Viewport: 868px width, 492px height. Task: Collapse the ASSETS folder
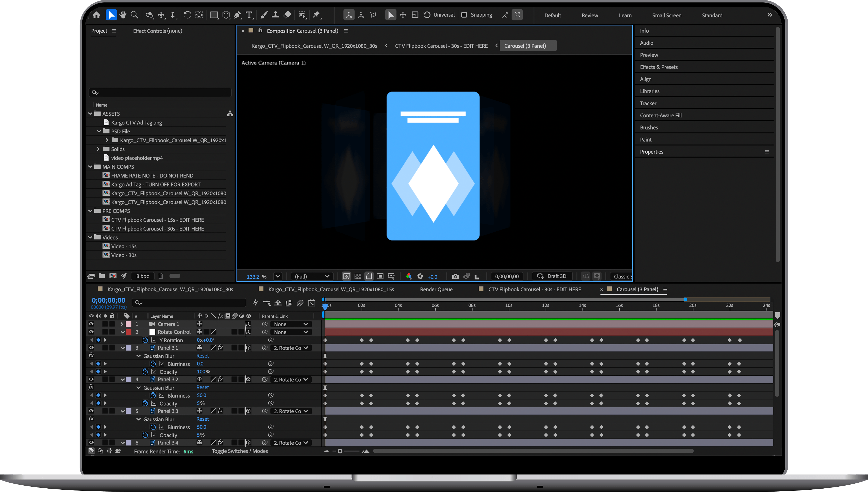click(x=90, y=114)
